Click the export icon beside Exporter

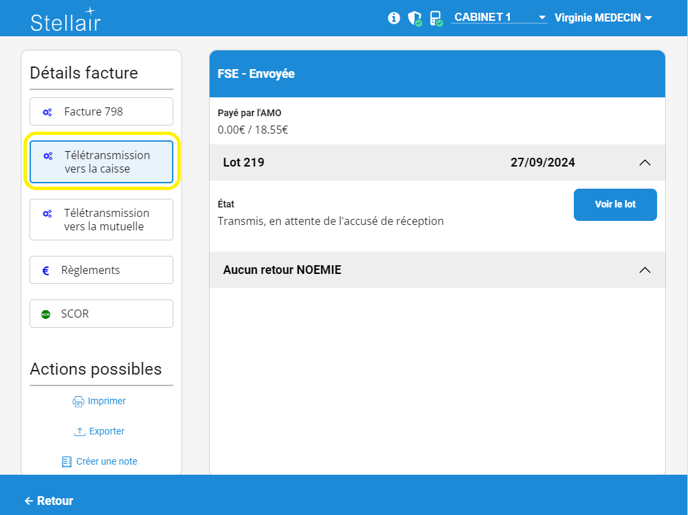80,431
